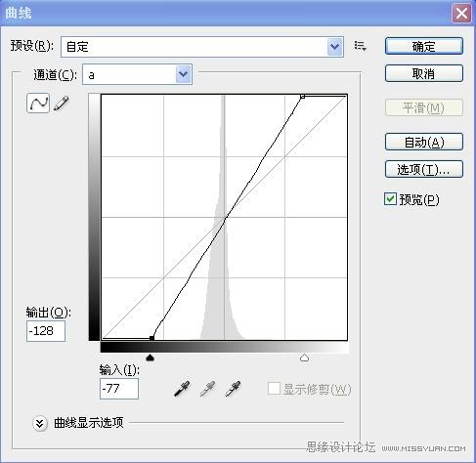
Task: Select the curve point editing tool
Action: coord(38,103)
